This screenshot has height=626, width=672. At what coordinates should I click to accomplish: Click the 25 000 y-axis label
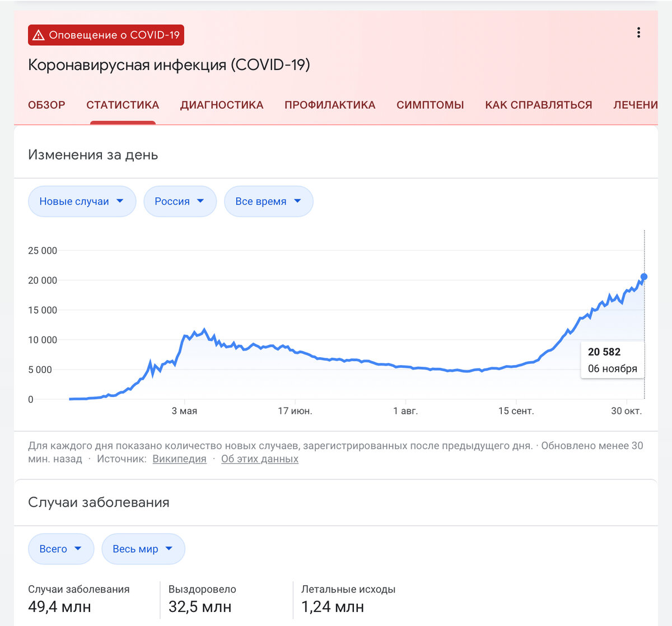43,250
